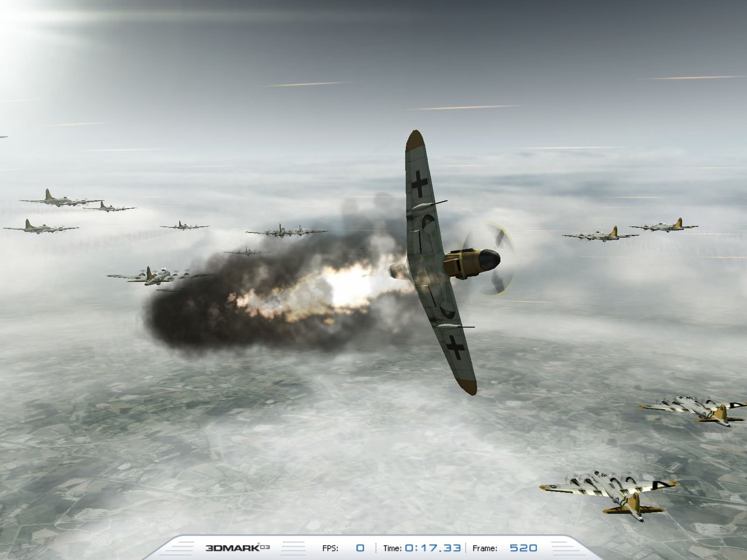Click the frame count value 520
This screenshot has height=560, width=747.
click(x=523, y=548)
